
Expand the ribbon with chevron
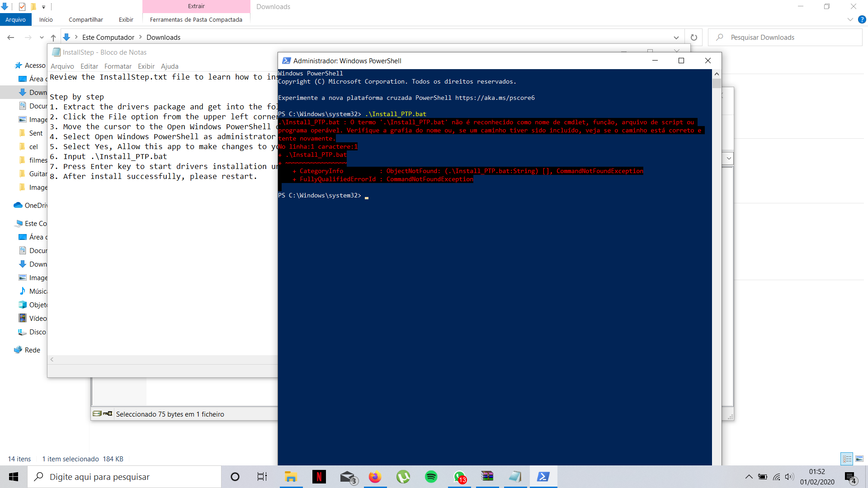(x=850, y=19)
